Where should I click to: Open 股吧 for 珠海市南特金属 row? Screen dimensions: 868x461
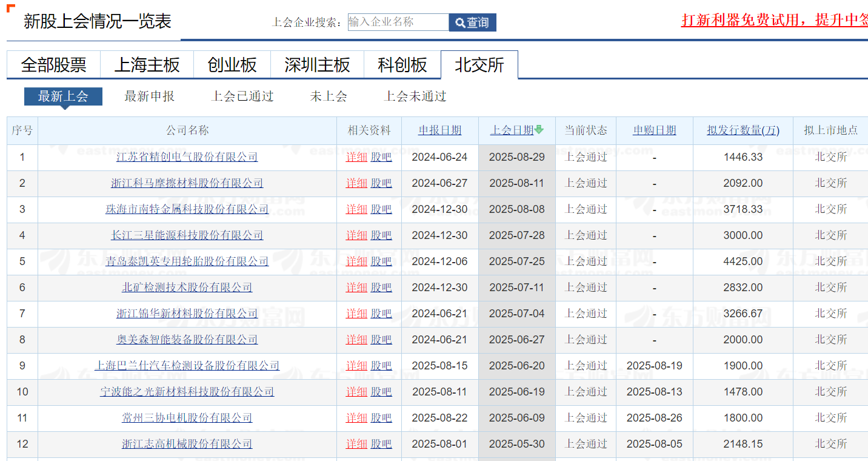[381, 209]
